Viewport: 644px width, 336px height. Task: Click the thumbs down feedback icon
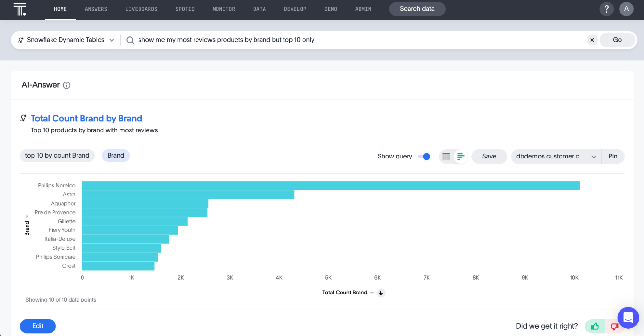coord(614,326)
